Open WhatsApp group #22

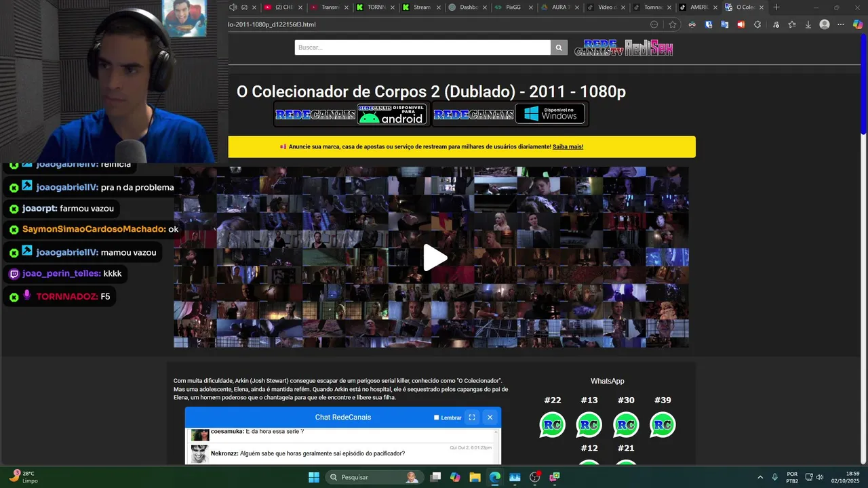(553, 424)
